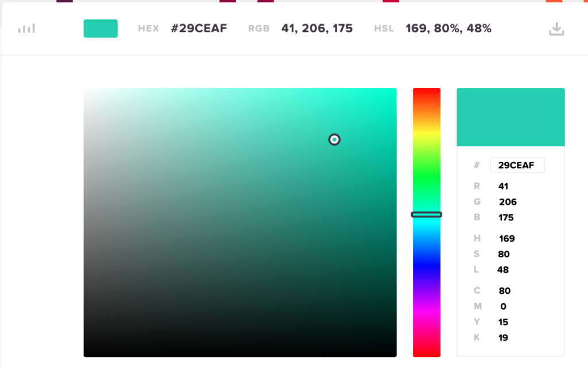The image size is (588, 369).
Task: Click the S saturation value 80
Action: tap(504, 254)
